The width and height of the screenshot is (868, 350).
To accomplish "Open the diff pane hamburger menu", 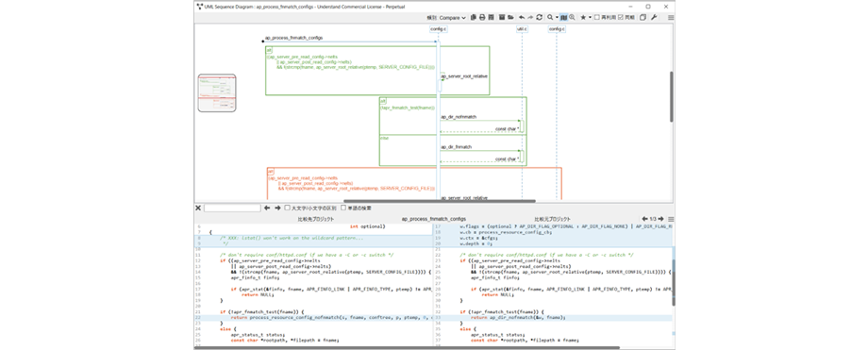I will 671,219.
